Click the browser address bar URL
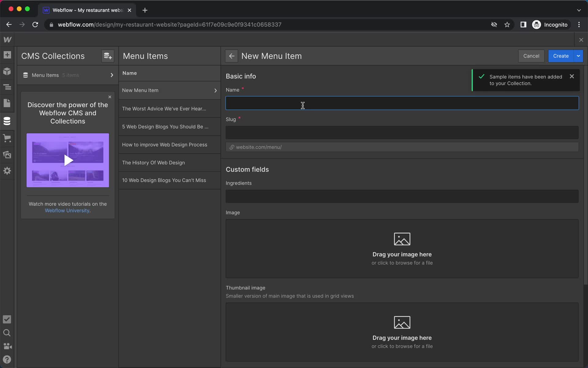 coord(169,25)
